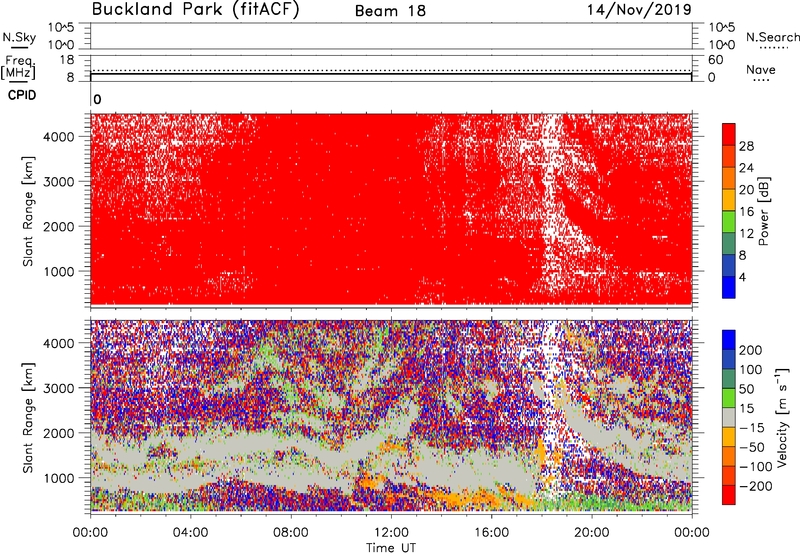Viewport: 800px width, 554px height.
Task: Click the 'Power [dB]' colorbar label
Action: point(764,211)
